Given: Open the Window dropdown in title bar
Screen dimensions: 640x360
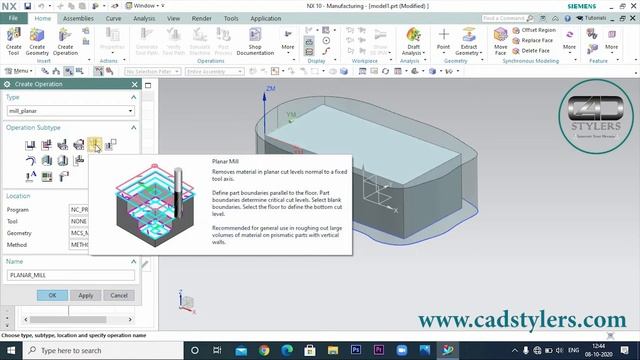Looking at the screenshot, I should click(145, 6).
